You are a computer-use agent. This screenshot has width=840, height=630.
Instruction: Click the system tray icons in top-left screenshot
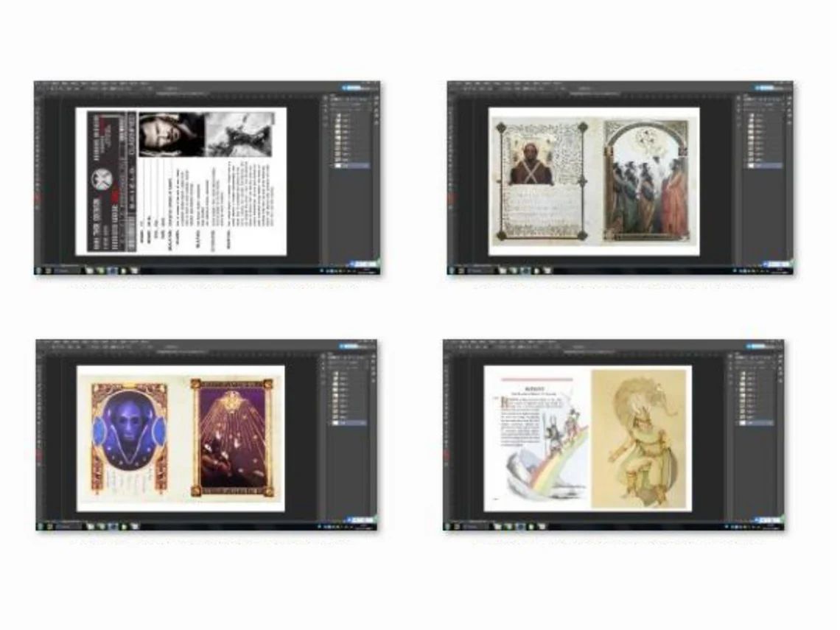click(x=337, y=270)
